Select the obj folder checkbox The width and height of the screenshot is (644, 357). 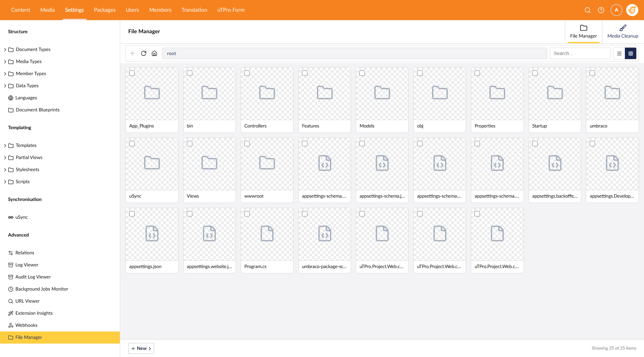tap(420, 73)
